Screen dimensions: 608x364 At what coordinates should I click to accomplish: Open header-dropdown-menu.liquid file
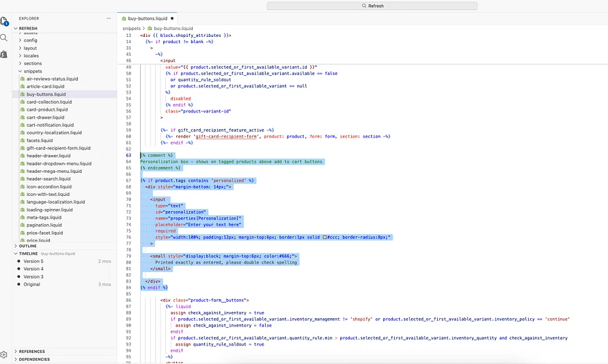(x=59, y=164)
